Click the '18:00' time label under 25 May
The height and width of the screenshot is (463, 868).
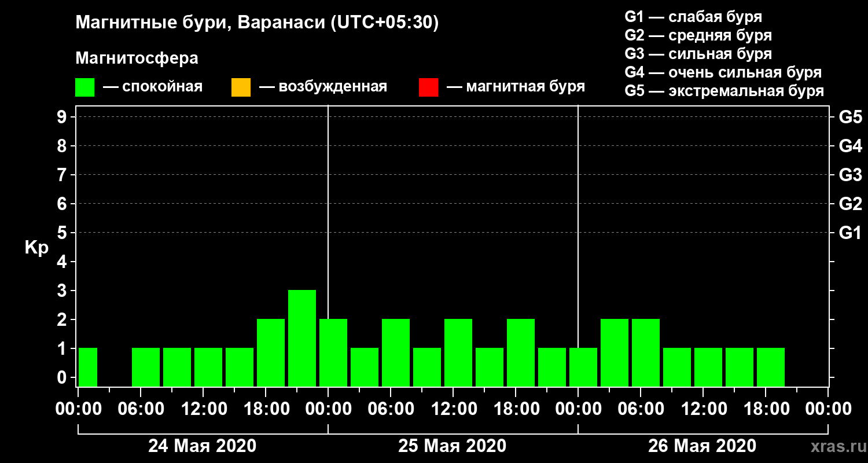point(516,409)
